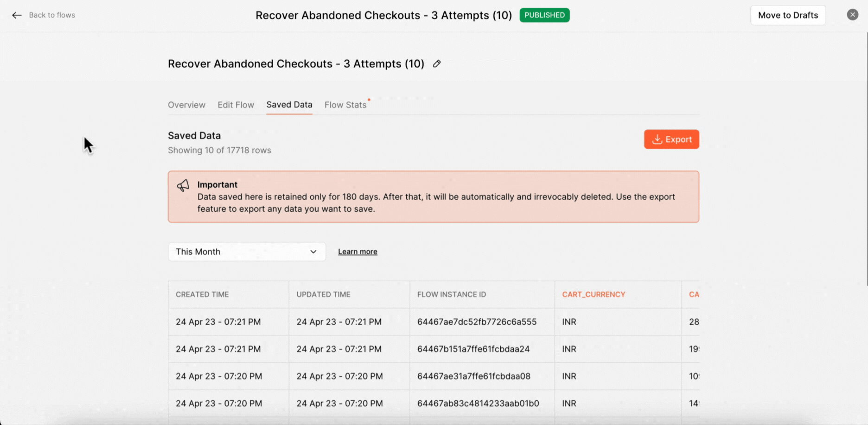Click the Important heading in the banner
868x425 pixels.
[217, 184]
